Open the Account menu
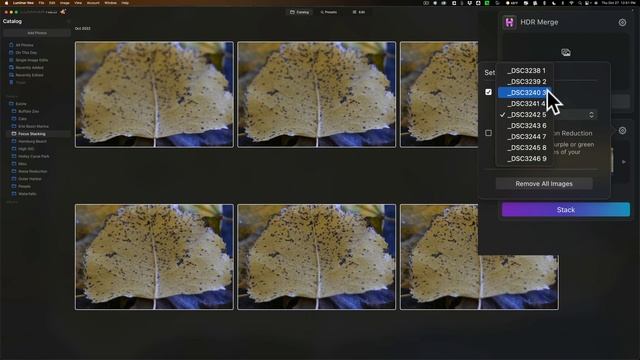Image resolution: width=640 pixels, height=360 pixels. point(93,3)
